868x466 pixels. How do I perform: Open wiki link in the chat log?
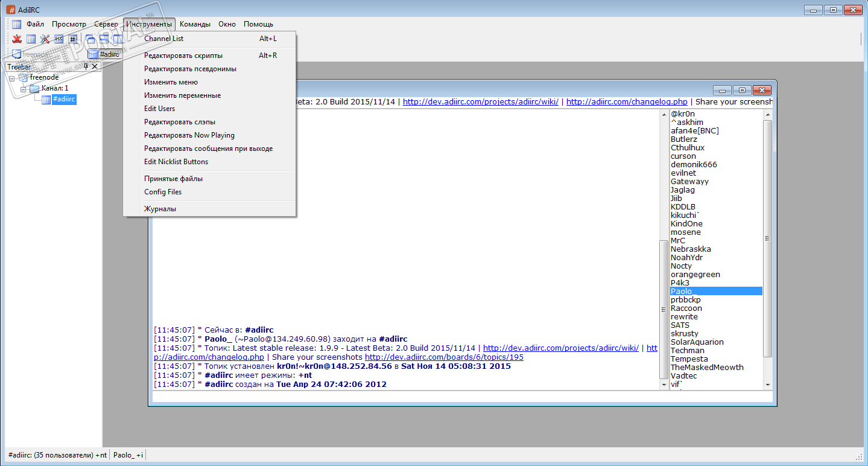[x=561, y=348]
